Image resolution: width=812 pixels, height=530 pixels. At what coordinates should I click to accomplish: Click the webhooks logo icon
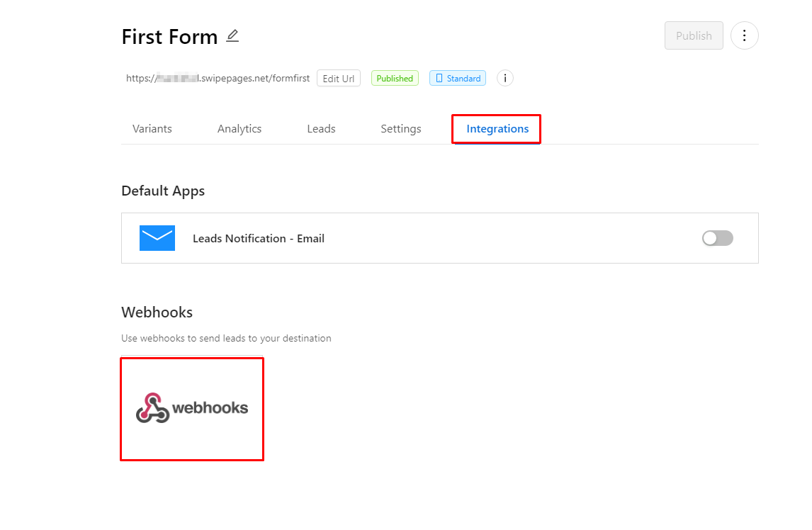click(152, 407)
